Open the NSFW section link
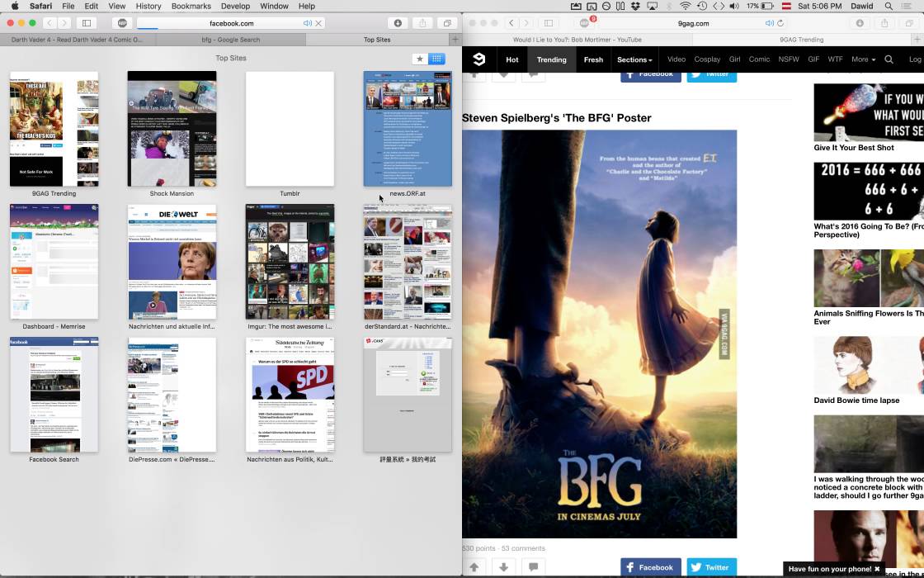924x578 pixels. (x=789, y=59)
